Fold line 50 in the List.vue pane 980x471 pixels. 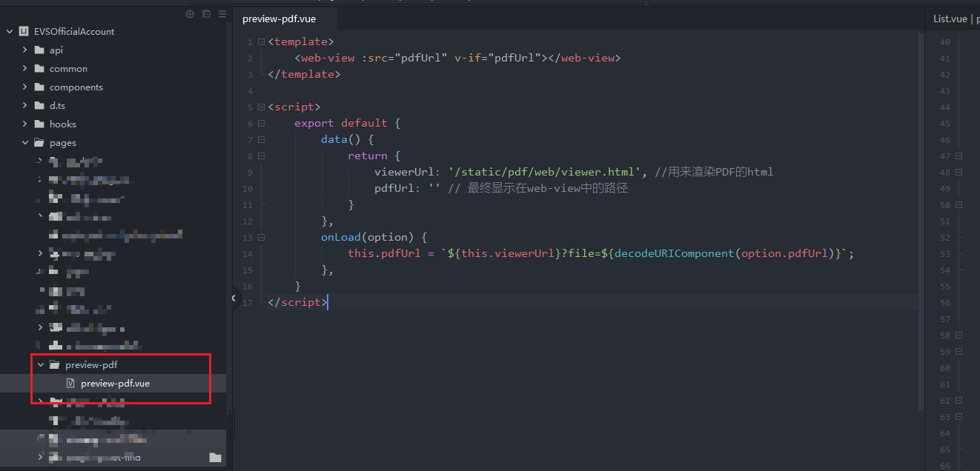click(959, 205)
